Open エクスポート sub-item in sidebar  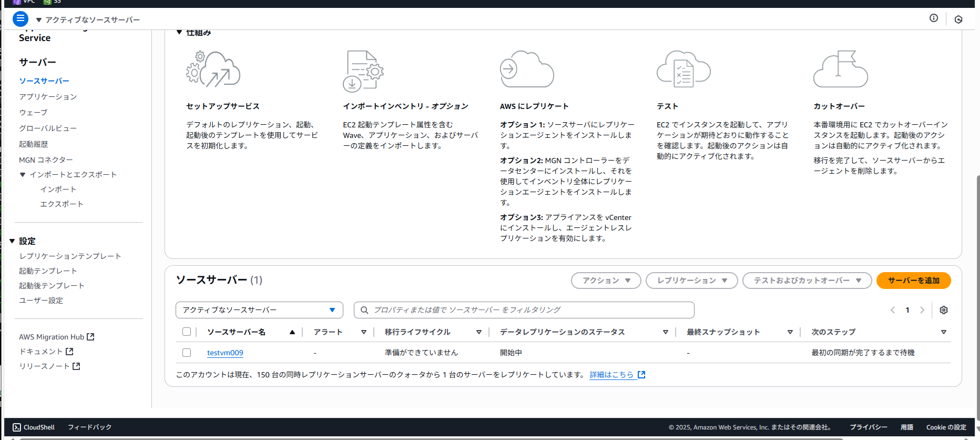coord(62,204)
